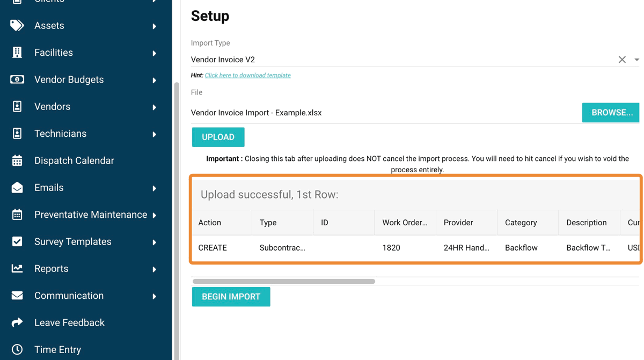Expand the Preventative Maintenance submenu arrow

[x=155, y=215]
